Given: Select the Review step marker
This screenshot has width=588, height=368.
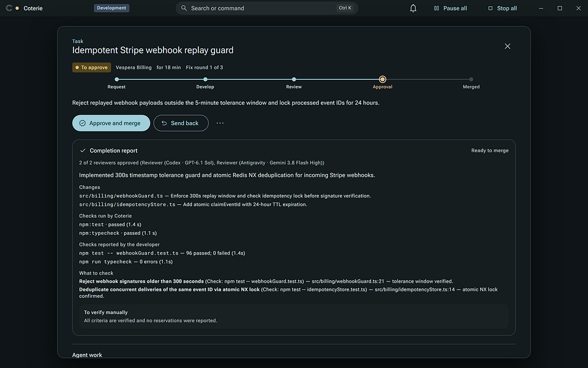Looking at the screenshot, I should (294, 79).
